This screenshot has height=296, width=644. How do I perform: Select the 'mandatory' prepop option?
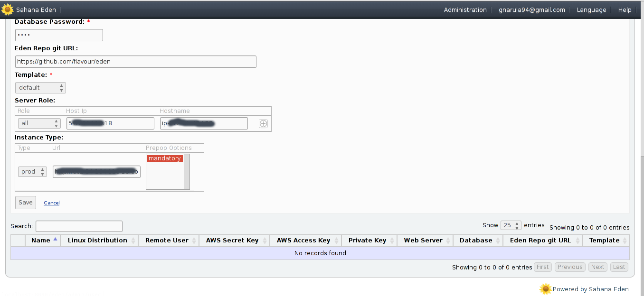click(164, 158)
